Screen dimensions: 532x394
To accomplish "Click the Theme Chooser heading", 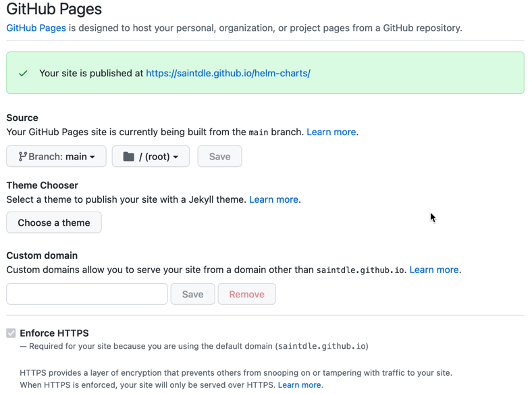I will pos(43,185).
